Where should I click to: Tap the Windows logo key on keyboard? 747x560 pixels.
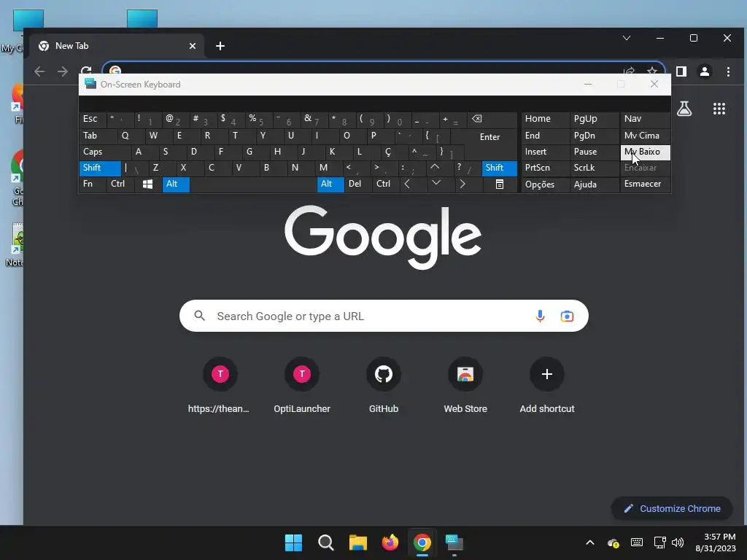click(147, 184)
